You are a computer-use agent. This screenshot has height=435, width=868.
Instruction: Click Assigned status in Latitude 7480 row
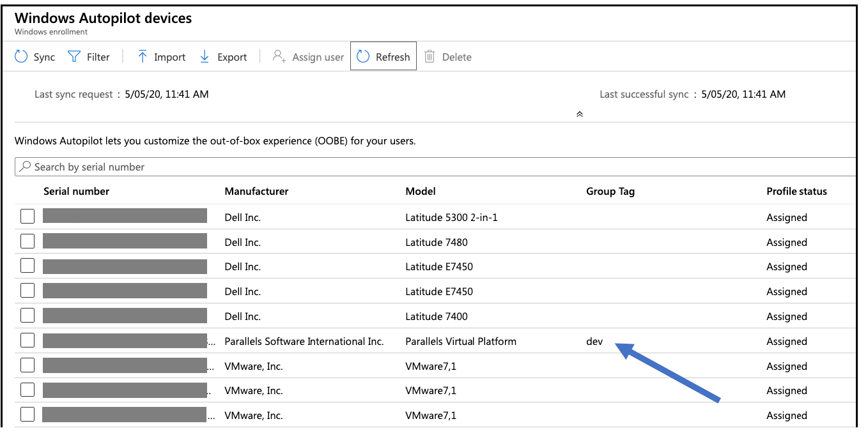tap(787, 243)
